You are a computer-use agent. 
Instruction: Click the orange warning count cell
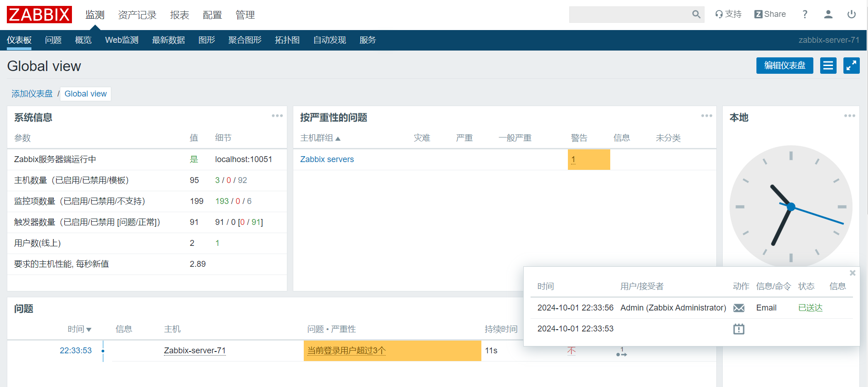coord(589,159)
